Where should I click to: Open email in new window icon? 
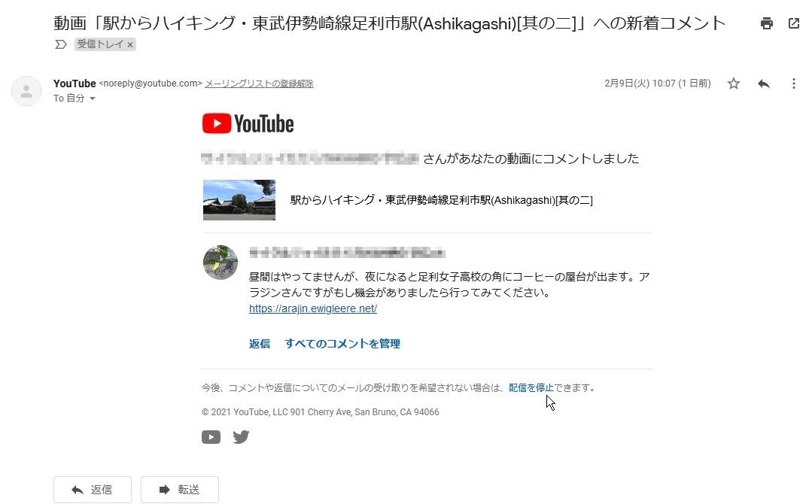793,23
